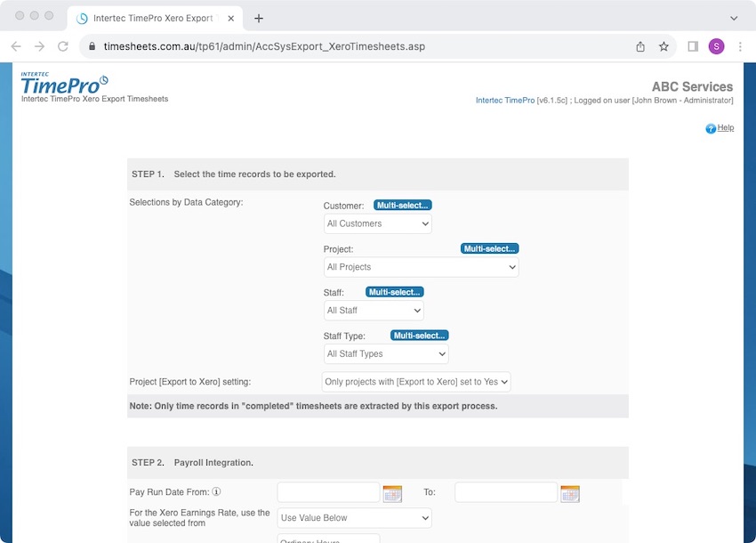Click the ABC Services company name
The height and width of the screenshot is (543, 756).
tap(692, 87)
